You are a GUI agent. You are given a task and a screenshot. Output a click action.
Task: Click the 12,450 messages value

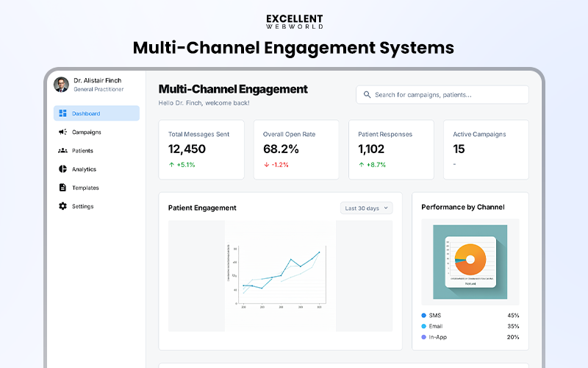coord(187,149)
